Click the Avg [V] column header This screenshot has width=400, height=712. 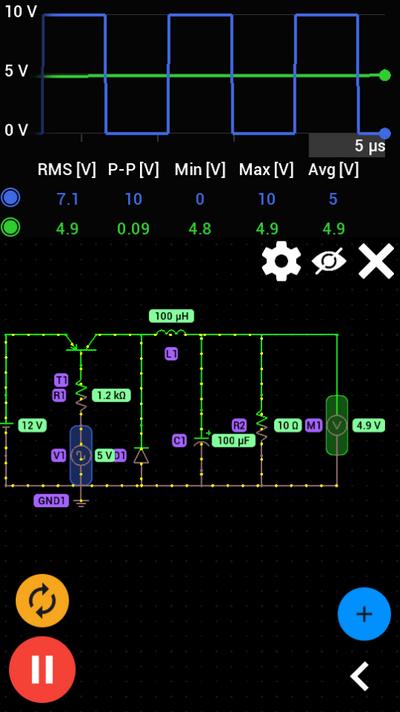point(333,169)
